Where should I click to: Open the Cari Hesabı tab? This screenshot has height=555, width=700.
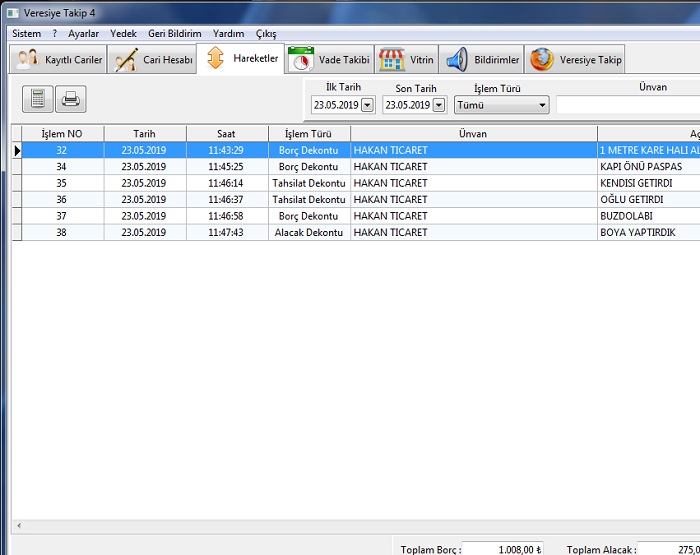click(152, 59)
